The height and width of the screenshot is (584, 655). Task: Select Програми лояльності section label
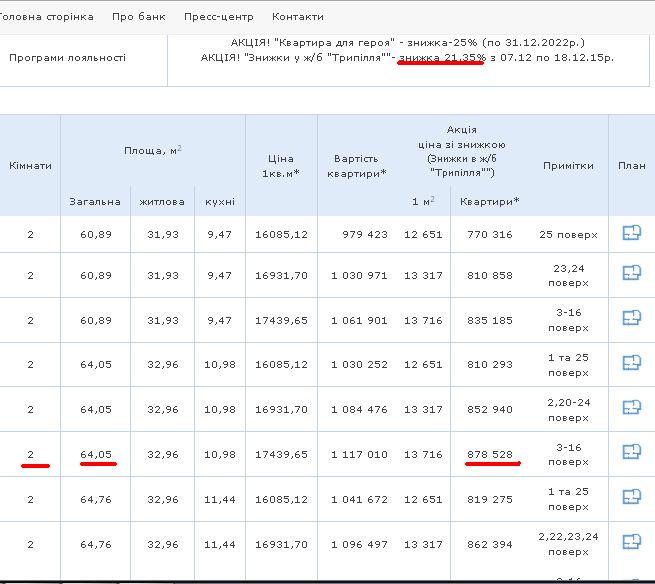[67, 58]
